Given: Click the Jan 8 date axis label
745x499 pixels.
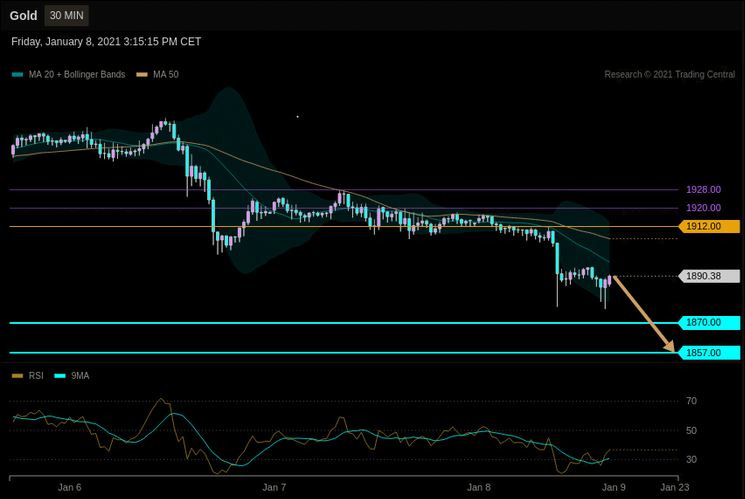Looking at the screenshot, I should click(x=478, y=487).
